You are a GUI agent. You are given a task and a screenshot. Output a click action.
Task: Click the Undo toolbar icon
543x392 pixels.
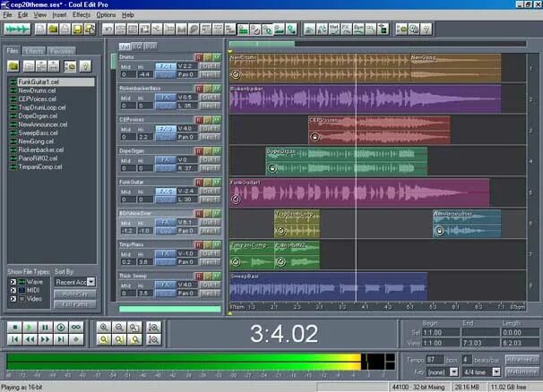tap(108, 29)
